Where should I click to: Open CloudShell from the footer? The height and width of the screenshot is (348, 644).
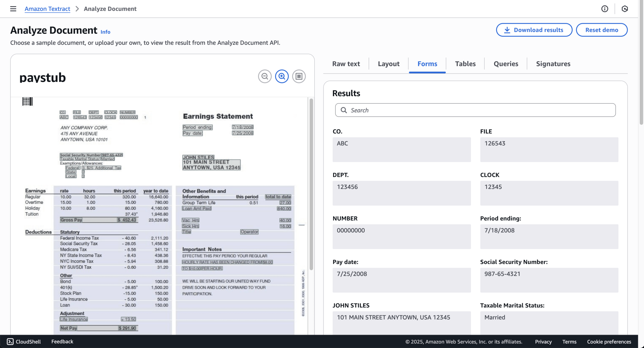(x=24, y=342)
